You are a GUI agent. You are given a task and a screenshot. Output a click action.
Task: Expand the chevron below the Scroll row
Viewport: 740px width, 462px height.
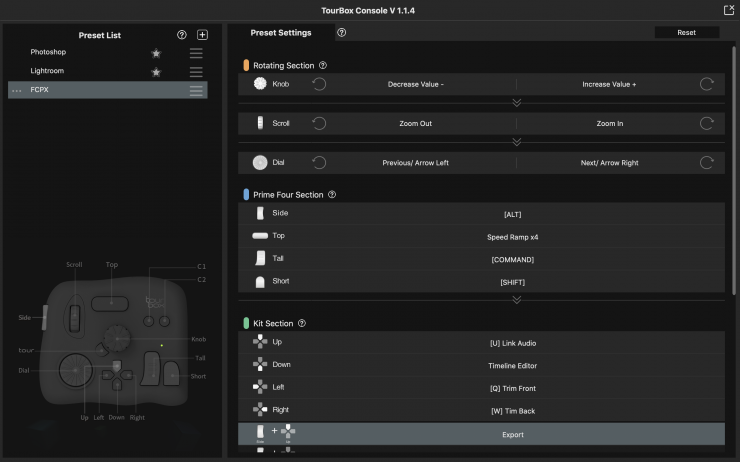[x=517, y=141]
